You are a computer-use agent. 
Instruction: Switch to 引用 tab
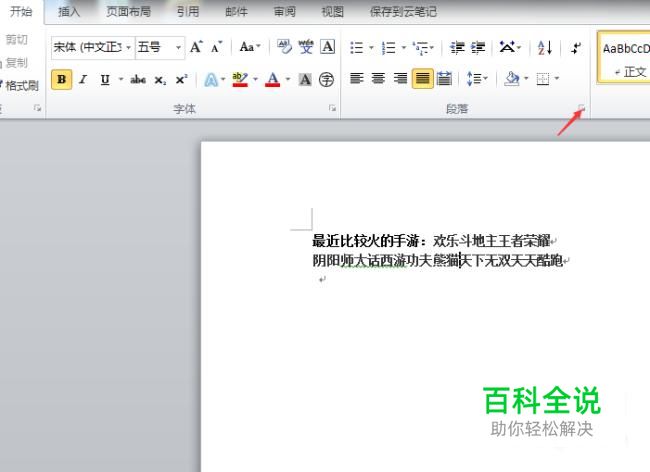click(x=188, y=12)
